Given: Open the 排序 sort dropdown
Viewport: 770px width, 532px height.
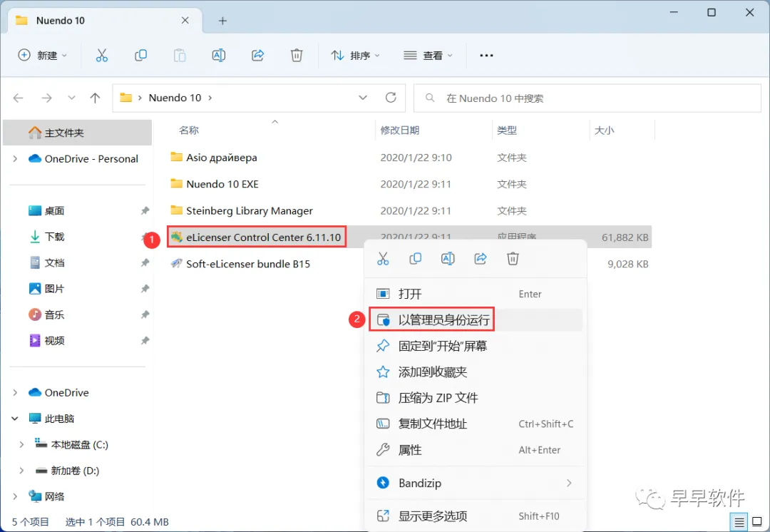Looking at the screenshot, I should [356, 56].
